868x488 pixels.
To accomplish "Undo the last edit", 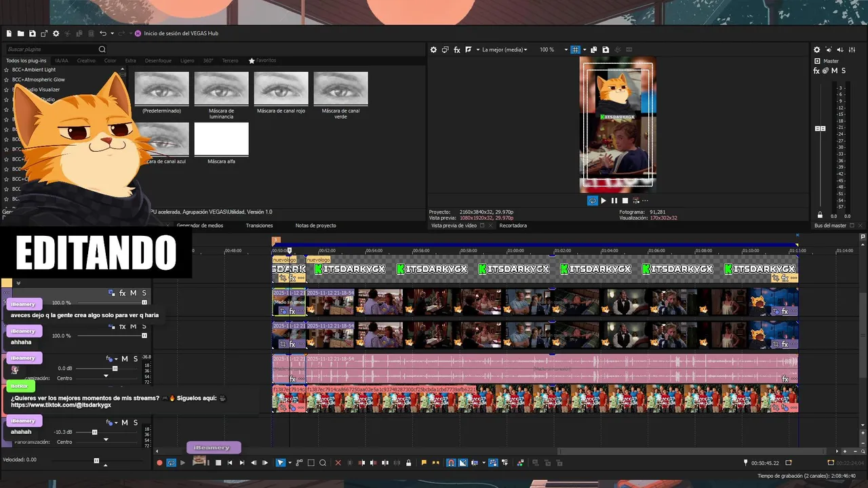I will [102, 33].
